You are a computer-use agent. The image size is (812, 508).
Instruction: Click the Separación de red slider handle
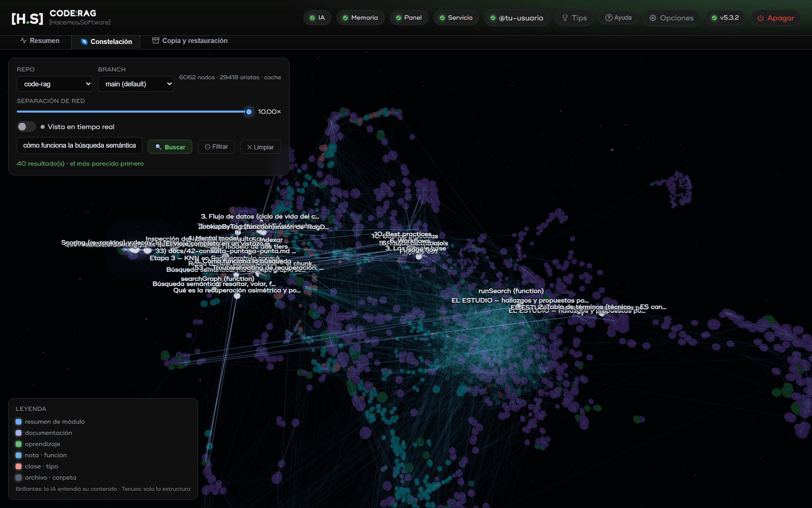249,111
